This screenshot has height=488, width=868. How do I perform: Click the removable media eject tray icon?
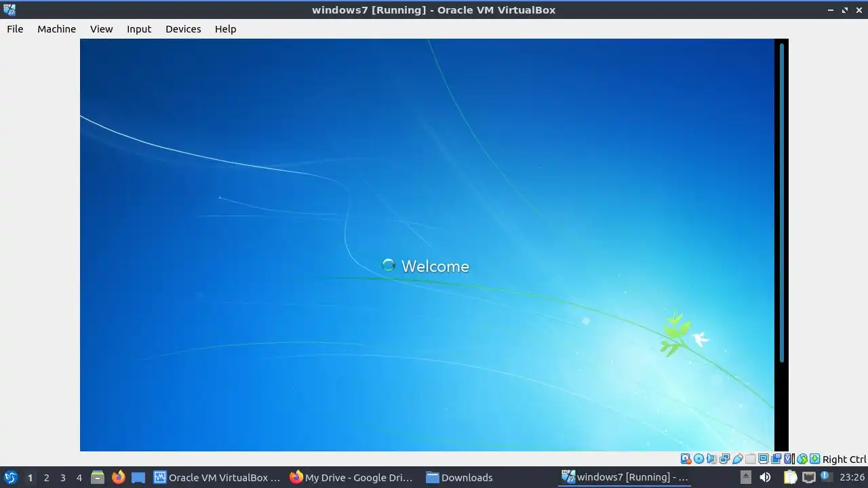[745, 477]
